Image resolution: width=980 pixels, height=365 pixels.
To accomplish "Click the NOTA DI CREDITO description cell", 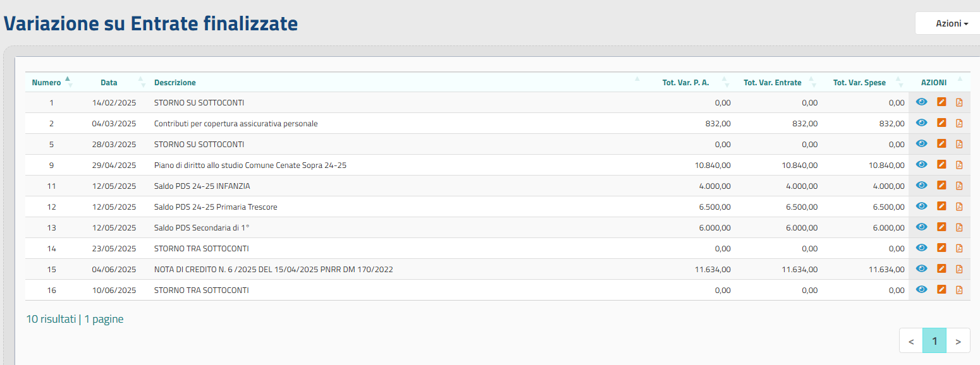I will point(273,270).
